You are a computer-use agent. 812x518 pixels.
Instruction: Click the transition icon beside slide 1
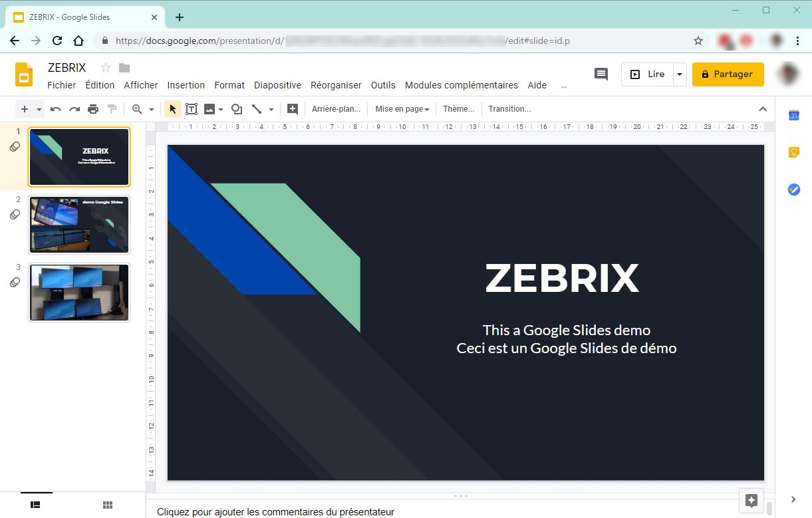pyautogui.click(x=15, y=147)
